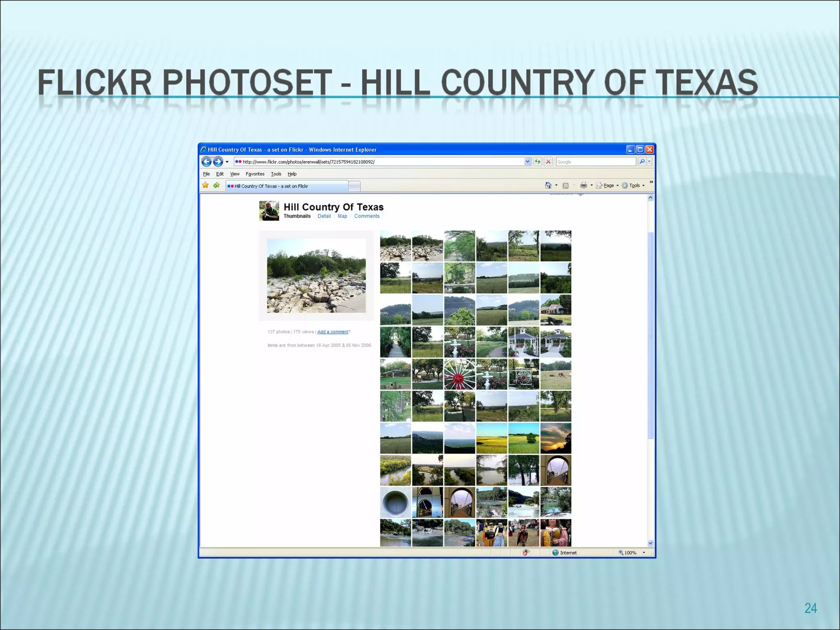The image size is (840, 630).
Task: Open the Favorites Center star icon
Action: [x=205, y=185]
